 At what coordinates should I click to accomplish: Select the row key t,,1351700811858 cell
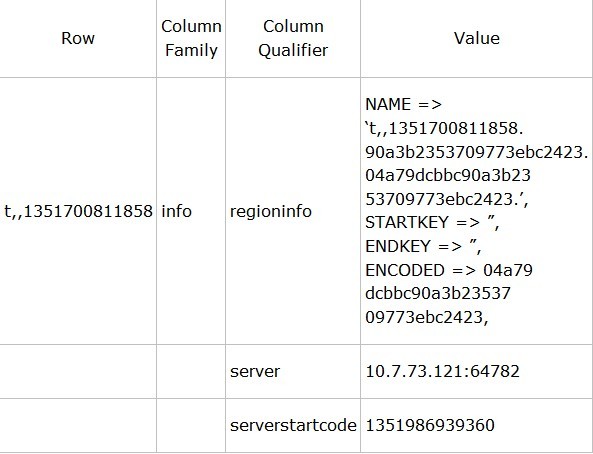[x=78, y=211]
